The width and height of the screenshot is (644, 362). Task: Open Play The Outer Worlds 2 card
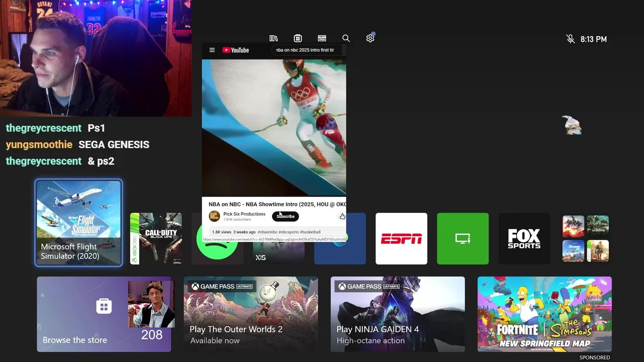point(251,314)
